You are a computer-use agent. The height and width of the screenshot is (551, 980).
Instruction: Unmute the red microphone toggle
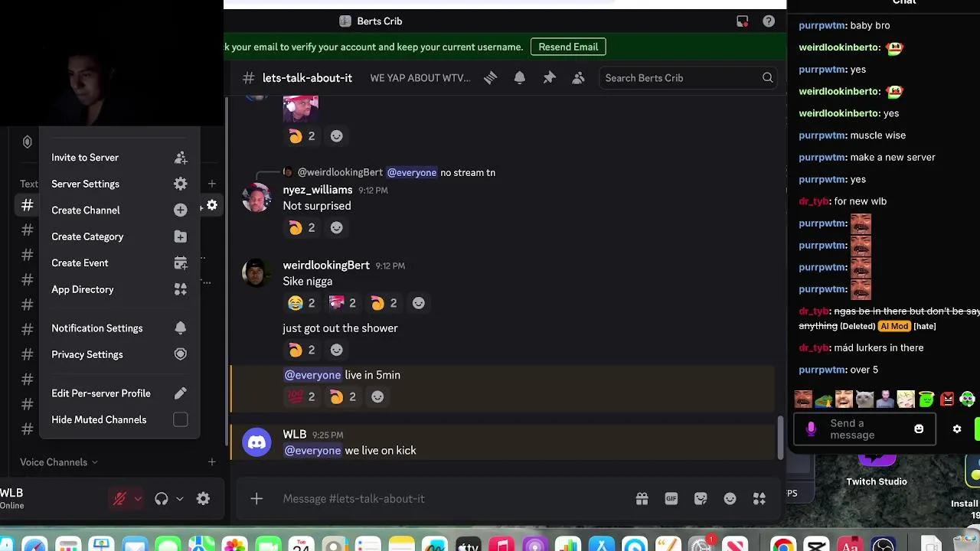click(x=119, y=499)
